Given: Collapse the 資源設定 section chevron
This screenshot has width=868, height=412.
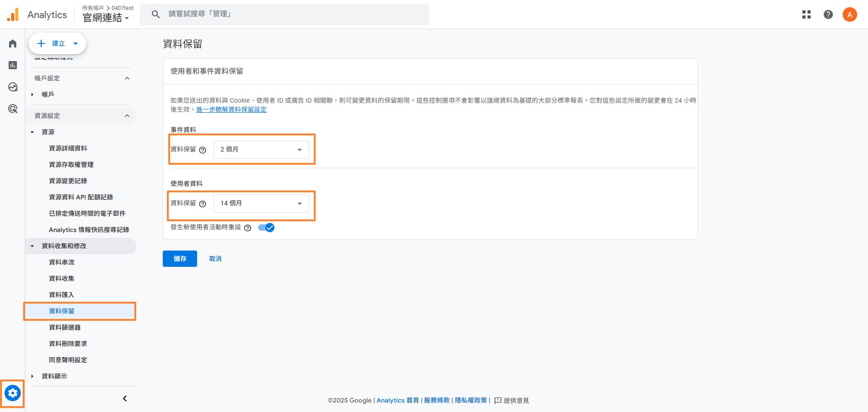Looking at the screenshot, I should click(x=127, y=115).
